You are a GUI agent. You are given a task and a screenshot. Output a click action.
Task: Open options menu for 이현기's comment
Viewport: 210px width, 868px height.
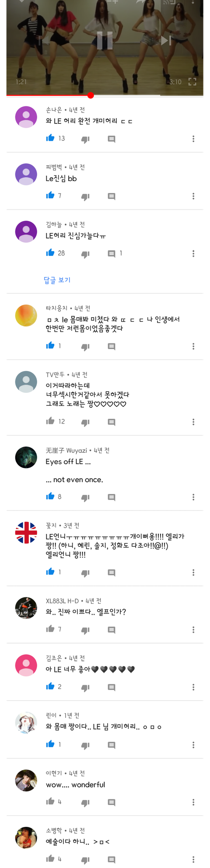[x=193, y=802]
